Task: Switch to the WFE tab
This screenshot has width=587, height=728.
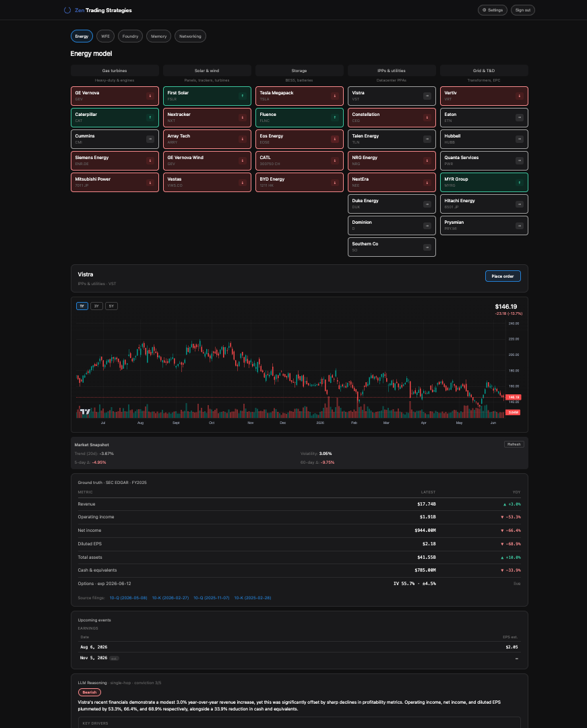Action: click(105, 36)
